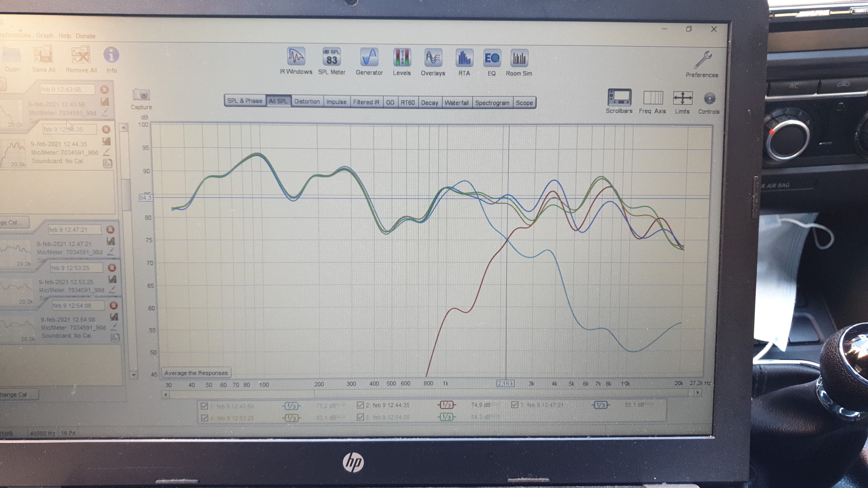Image resolution: width=868 pixels, height=488 pixels.
Task: Click 1/3 smoothing swatch for trace 2
Action: (446, 405)
